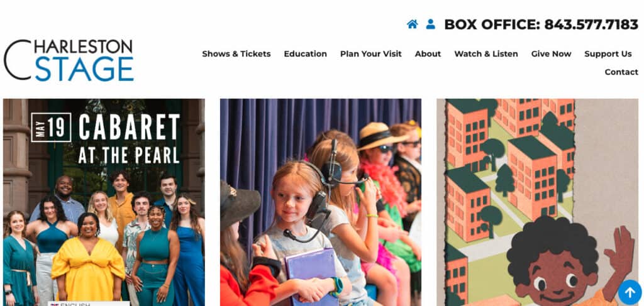Click the Charleston Stage logo

69,60
